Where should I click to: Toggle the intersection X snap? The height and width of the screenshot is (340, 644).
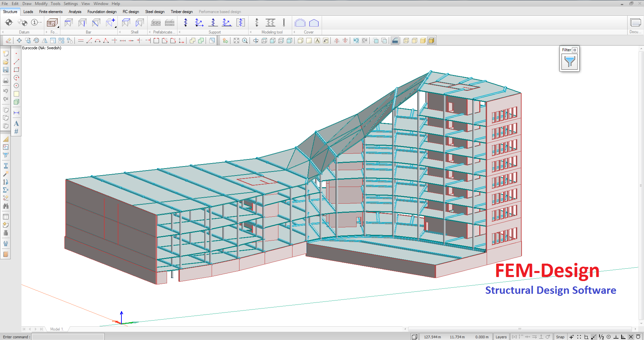tap(631, 337)
